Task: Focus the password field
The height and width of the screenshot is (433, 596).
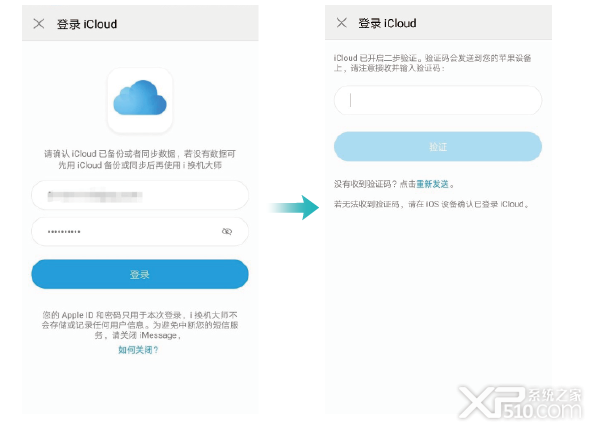Action: click(x=140, y=232)
